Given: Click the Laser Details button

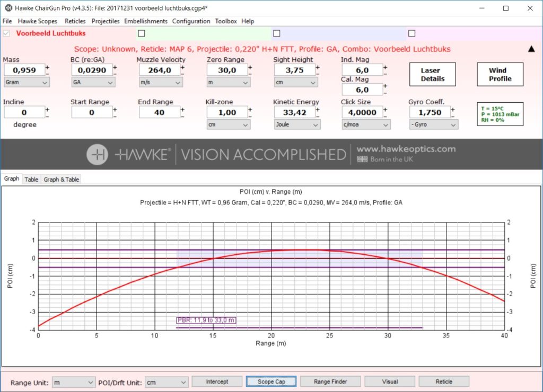Looking at the screenshot, I should point(433,75).
